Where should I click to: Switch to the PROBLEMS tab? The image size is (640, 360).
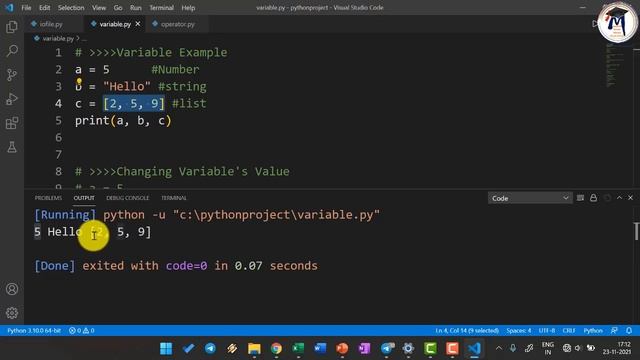tap(48, 198)
